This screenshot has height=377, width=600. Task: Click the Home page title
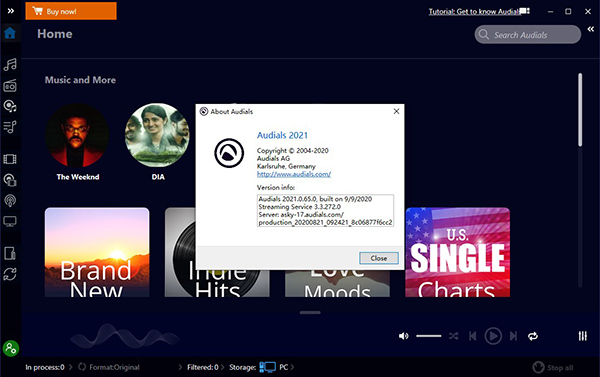tap(55, 34)
